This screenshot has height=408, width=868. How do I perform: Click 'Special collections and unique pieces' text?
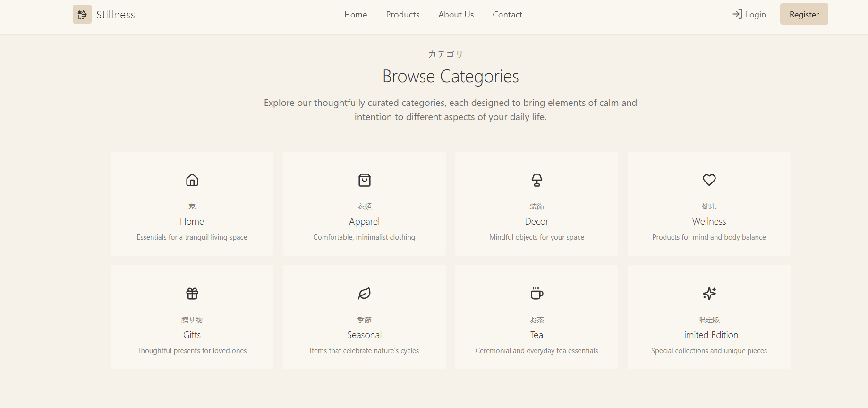[709, 351]
